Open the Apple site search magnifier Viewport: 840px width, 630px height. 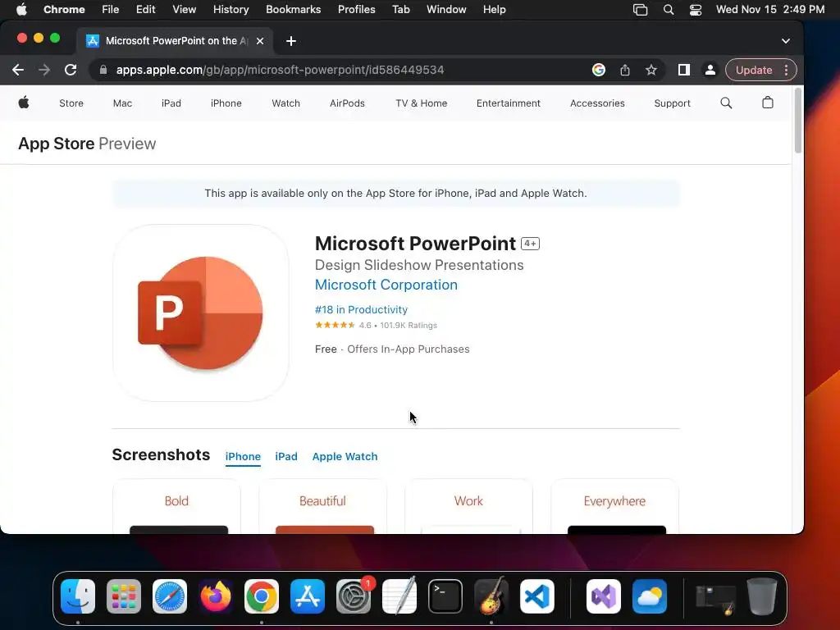pos(726,103)
